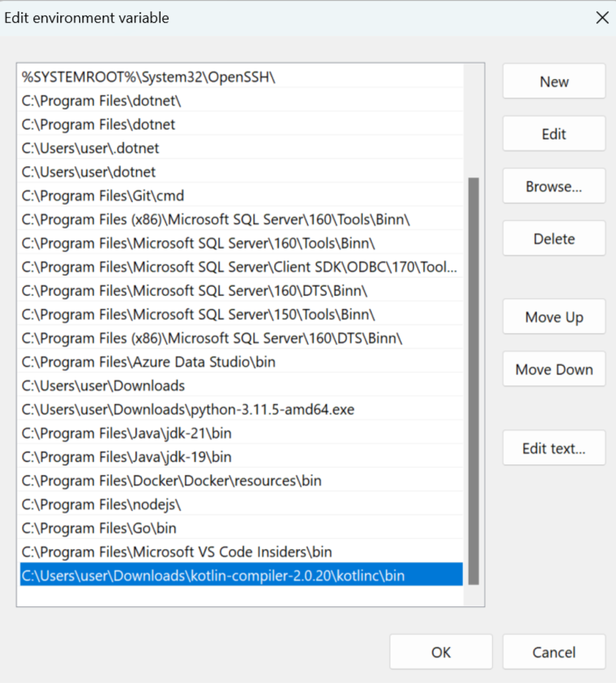Click the Edit button
The image size is (616, 683).
(x=553, y=133)
